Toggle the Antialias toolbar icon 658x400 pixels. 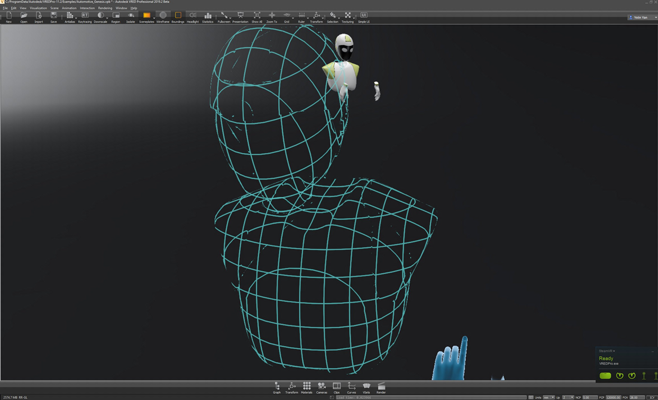70,16
